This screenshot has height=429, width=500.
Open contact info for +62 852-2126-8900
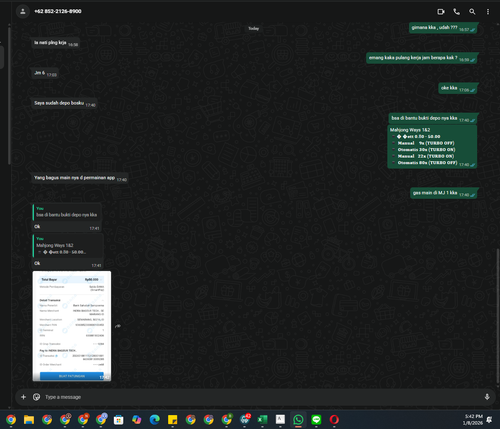click(x=58, y=11)
